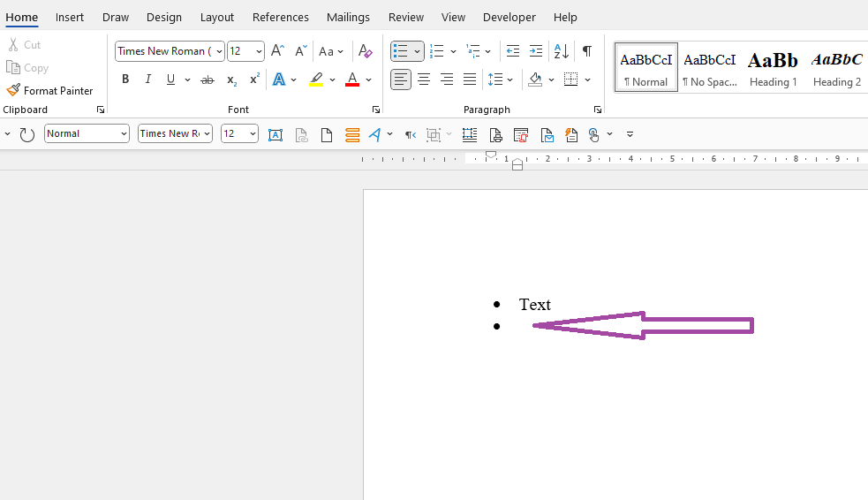Toggle Underline formatting

click(x=170, y=80)
